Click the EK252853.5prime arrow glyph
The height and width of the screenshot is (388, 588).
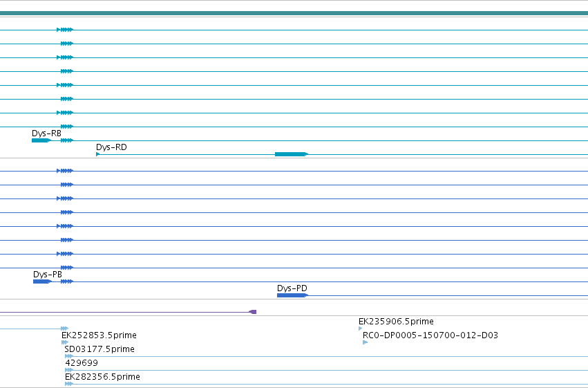click(65, 342)
